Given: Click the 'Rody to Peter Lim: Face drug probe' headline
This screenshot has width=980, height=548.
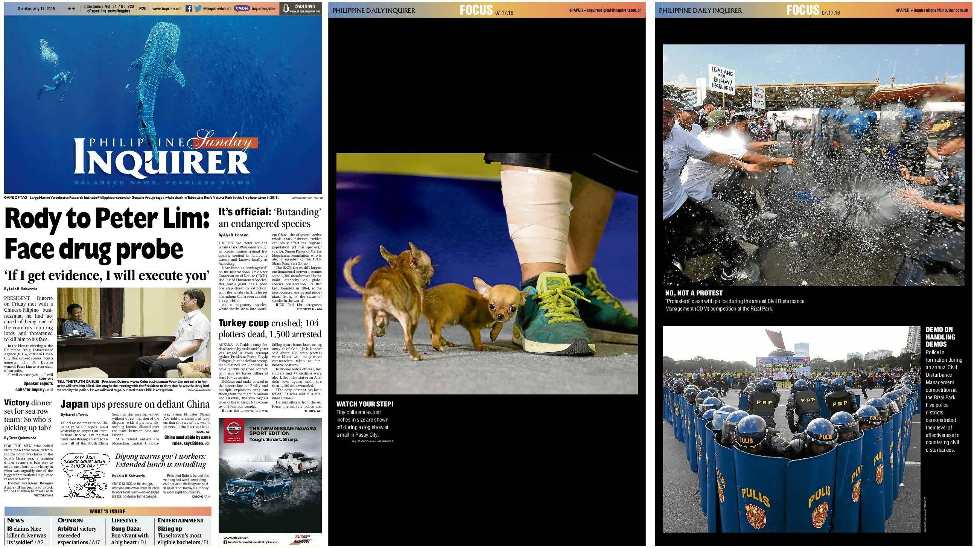Looking at the screenshot, I should [107, 234].
